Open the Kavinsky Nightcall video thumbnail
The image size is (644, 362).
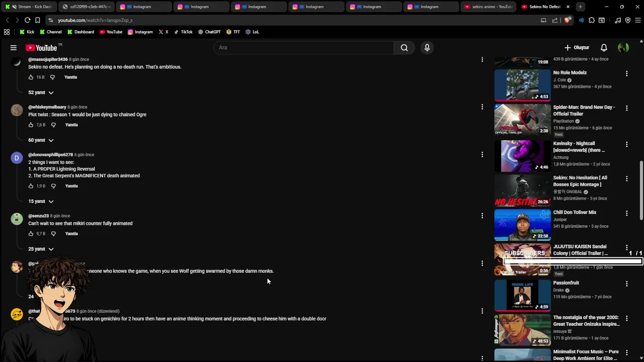pos(522,156)
